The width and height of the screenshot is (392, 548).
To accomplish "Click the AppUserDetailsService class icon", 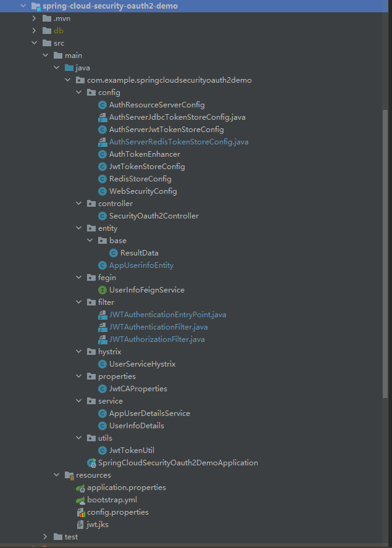I will (102, 413).
